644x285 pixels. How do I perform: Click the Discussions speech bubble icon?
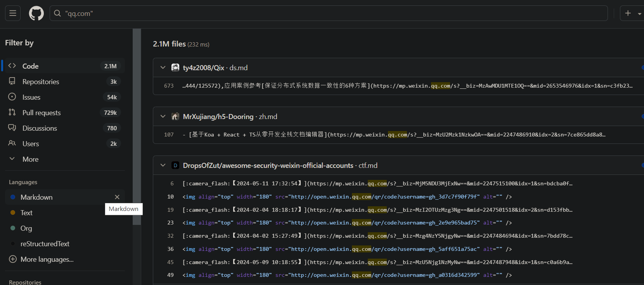pos(12,128)
